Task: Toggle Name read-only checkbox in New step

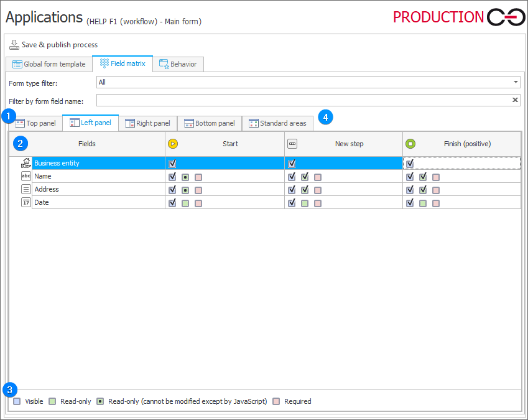Action: [305, 177]
